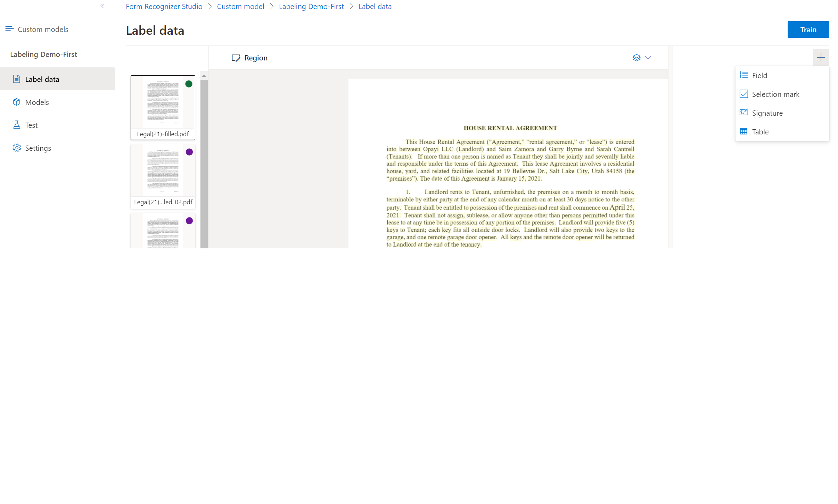This screenshot has height=504, width=838.
Task: Select the Models navigation menu item
Action: click(37, 102)
